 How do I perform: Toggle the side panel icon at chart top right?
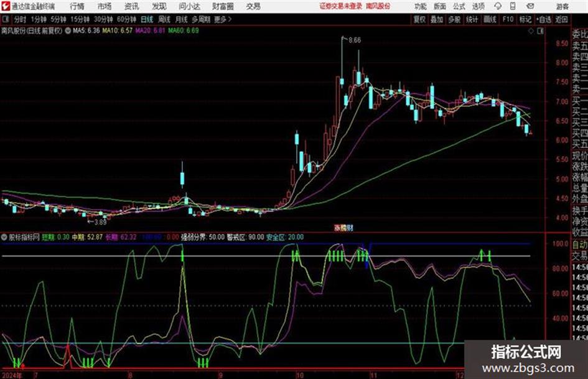coord(540,31)
